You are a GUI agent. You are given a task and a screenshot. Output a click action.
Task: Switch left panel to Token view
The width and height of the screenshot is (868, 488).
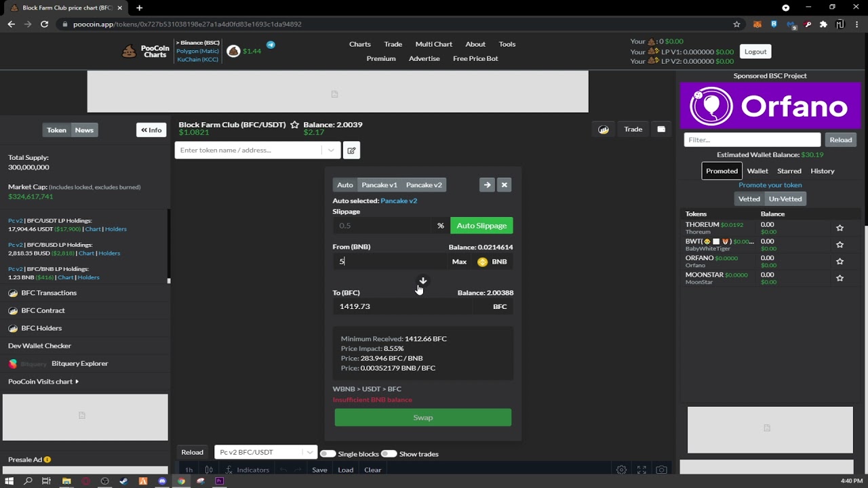tap(56, 130)
